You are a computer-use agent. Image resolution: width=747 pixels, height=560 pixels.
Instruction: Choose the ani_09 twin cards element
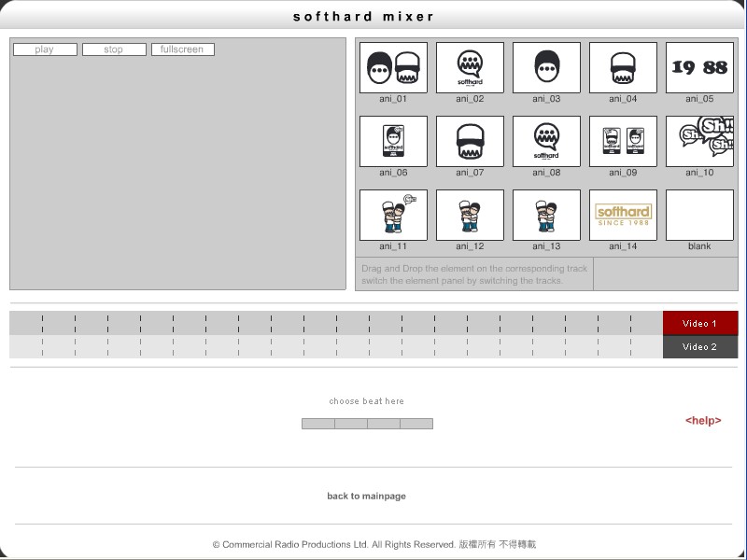623,142
